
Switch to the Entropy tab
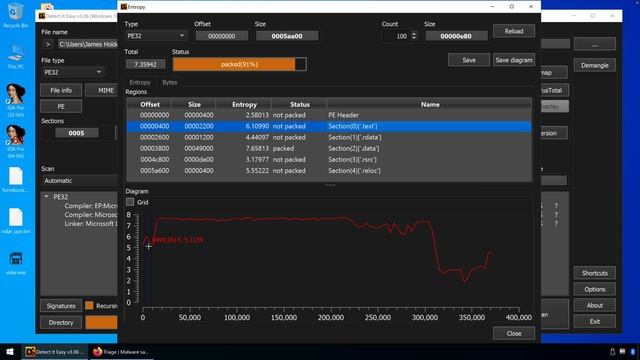[140, 82]
